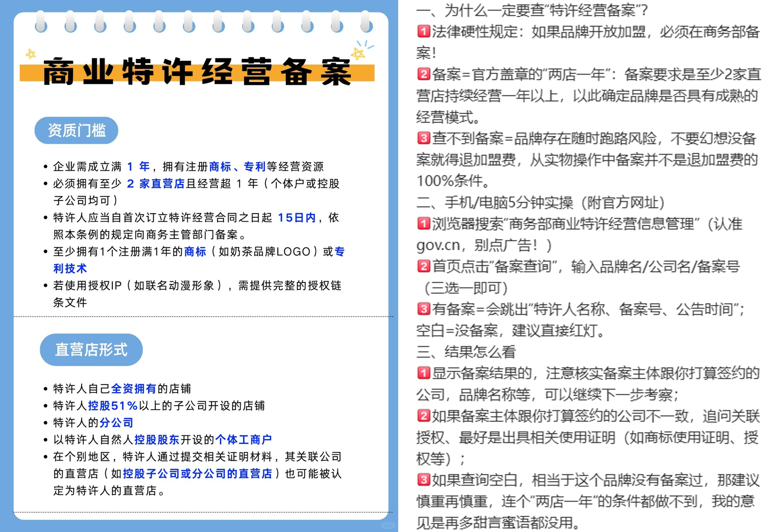Image resolution: width=781 pixels, height=532 pixels.
Task: Click heading 二、手机/电脑5分钟实操
Action: click(x=540, y=203)
